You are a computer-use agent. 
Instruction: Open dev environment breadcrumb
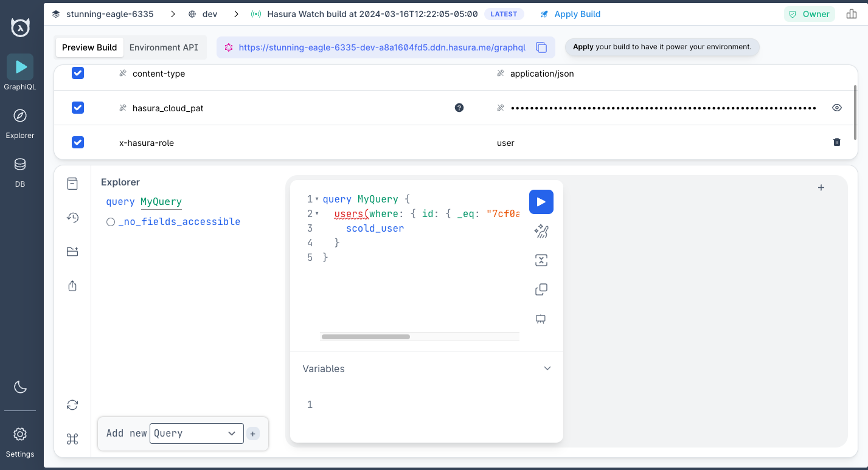(203, 14)
